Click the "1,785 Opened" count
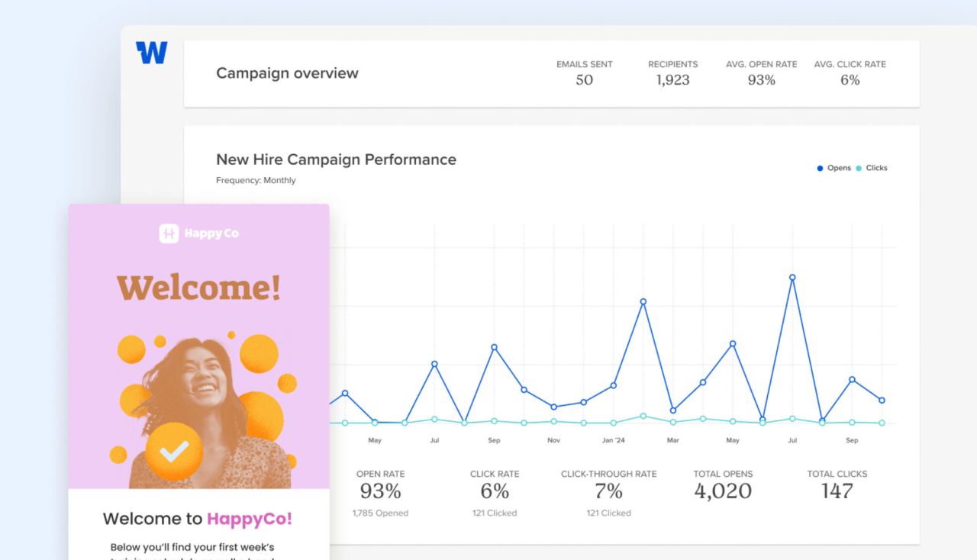Viewport: 977px width, 560px height. [380, 513]
